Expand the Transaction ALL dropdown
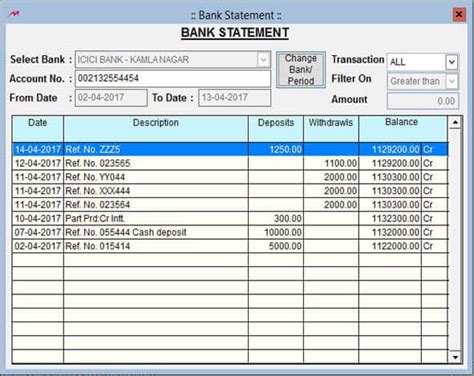Viewport: 474px width, 376px height. point(451,62)
